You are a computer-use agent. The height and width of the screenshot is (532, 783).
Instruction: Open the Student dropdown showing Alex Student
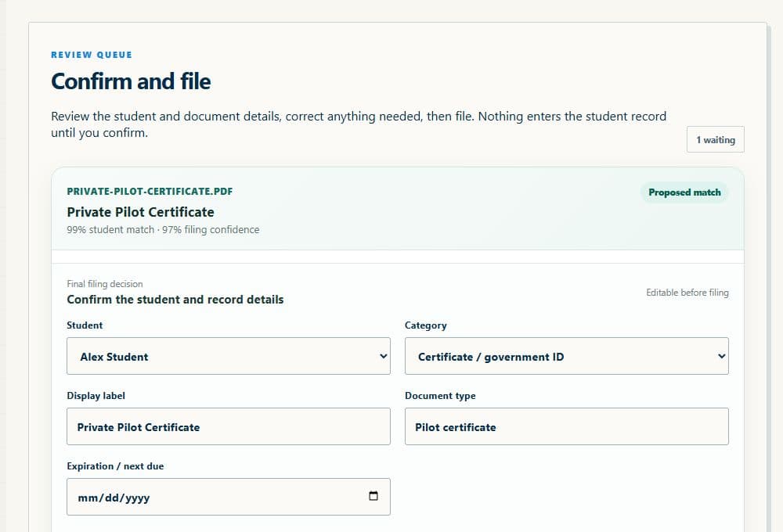click(x=228, y=356)
